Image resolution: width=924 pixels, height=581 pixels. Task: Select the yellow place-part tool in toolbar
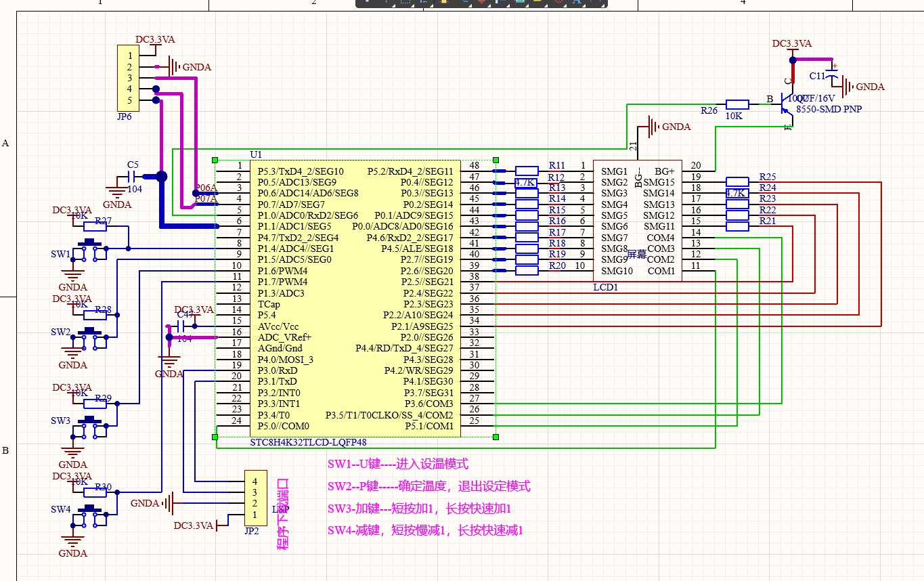pyautogui.click(x=444, y=2)
